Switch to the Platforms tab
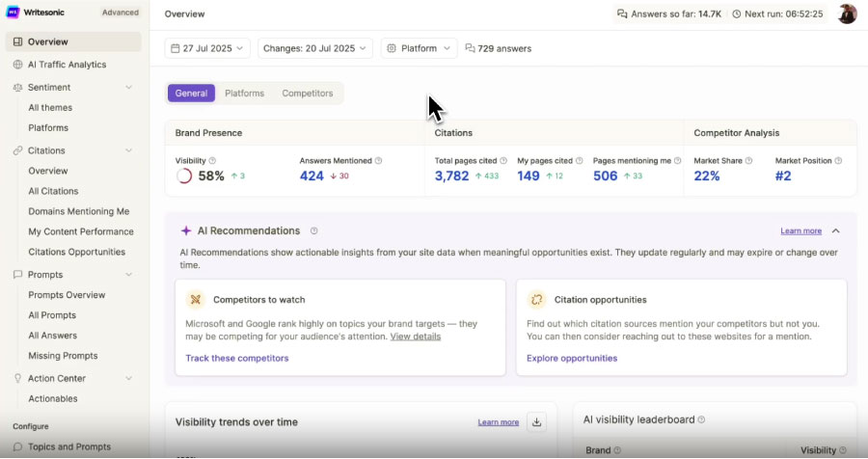This screenshot has height=459, width=868. 244,94
